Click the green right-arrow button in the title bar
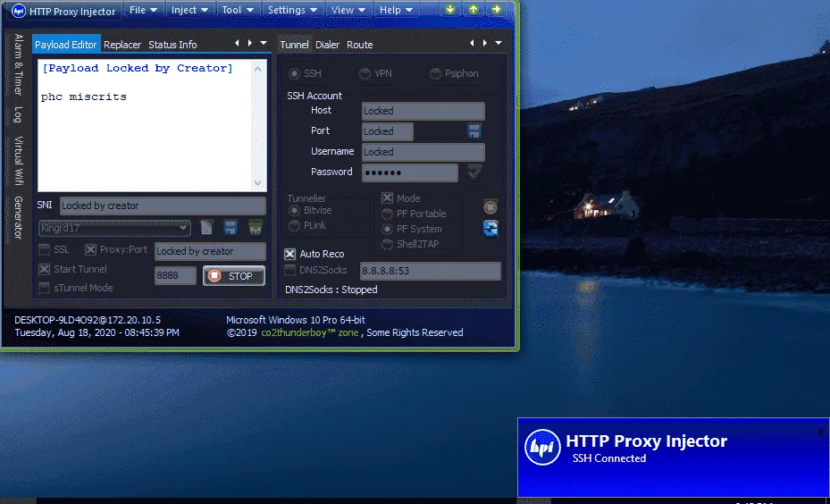The image size is (830, 504). click(496, 10)
